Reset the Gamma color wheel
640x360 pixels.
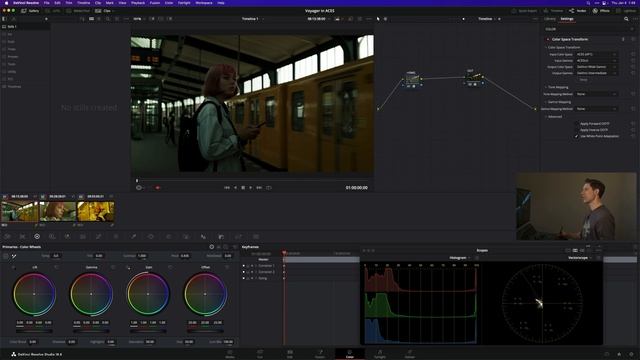(x=113, y=267)
